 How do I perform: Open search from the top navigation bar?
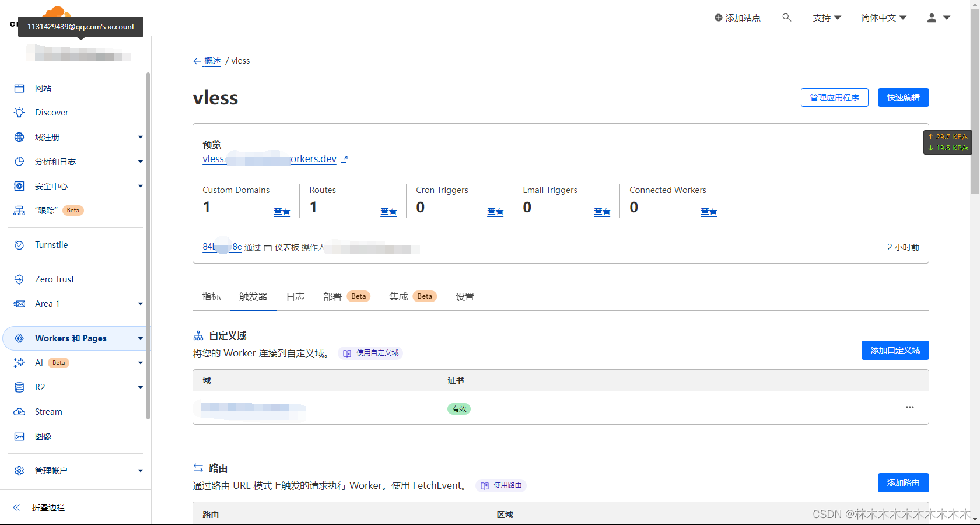(786, 17)
